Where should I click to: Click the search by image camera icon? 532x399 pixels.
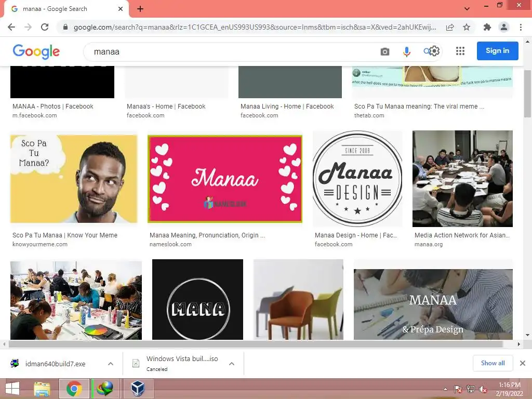pyautogui.click(x=385, y=51)
